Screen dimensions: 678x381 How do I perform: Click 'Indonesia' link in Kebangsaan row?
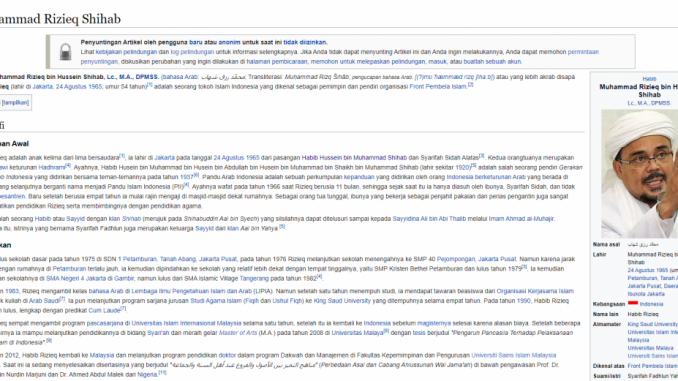[x=651, y=304]
